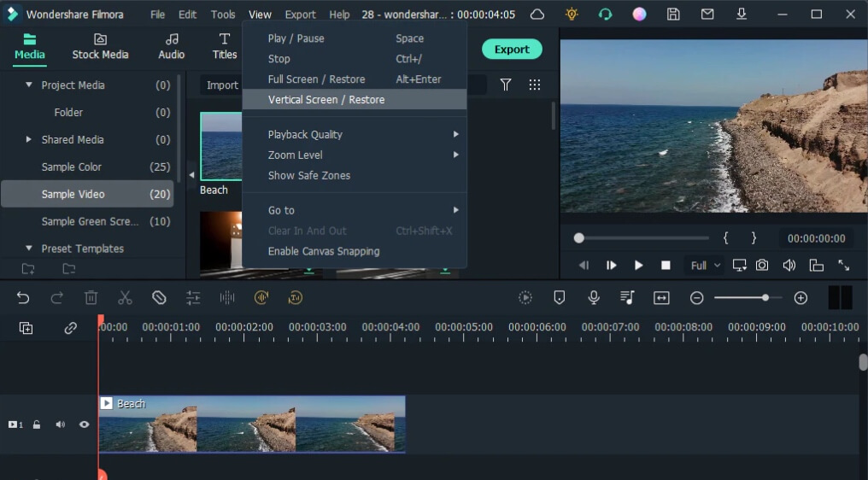
Task: Open the user account avatar
Action: (x=639, y=15)
